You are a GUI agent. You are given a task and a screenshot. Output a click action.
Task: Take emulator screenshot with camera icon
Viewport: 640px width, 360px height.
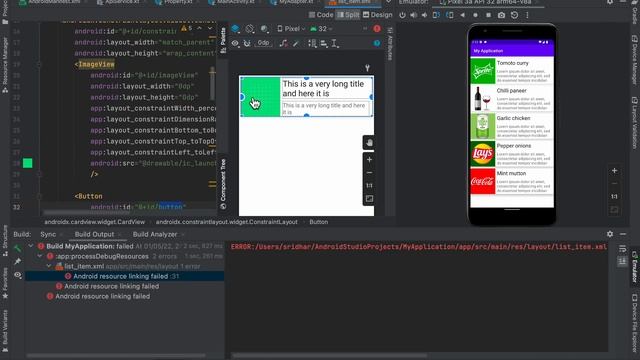pyautogui.click(x=502, y=15)
